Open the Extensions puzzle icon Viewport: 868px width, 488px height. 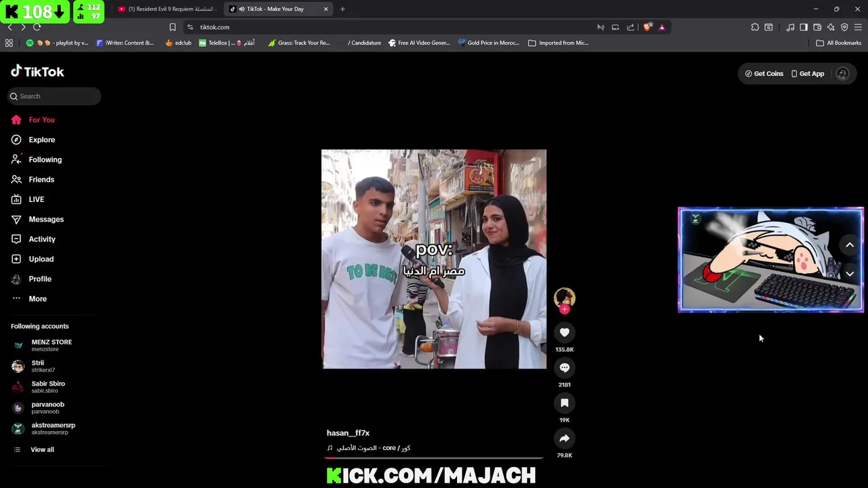click(755, 27)
